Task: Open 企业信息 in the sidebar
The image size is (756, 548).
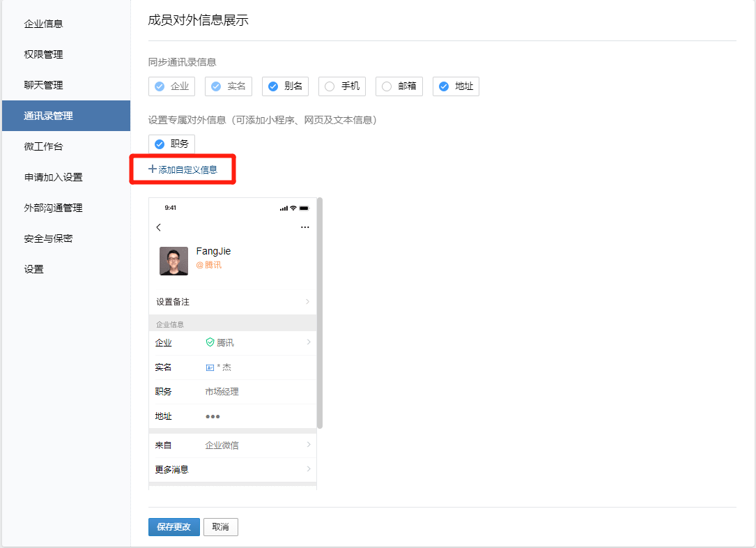Action: [43, 24]
